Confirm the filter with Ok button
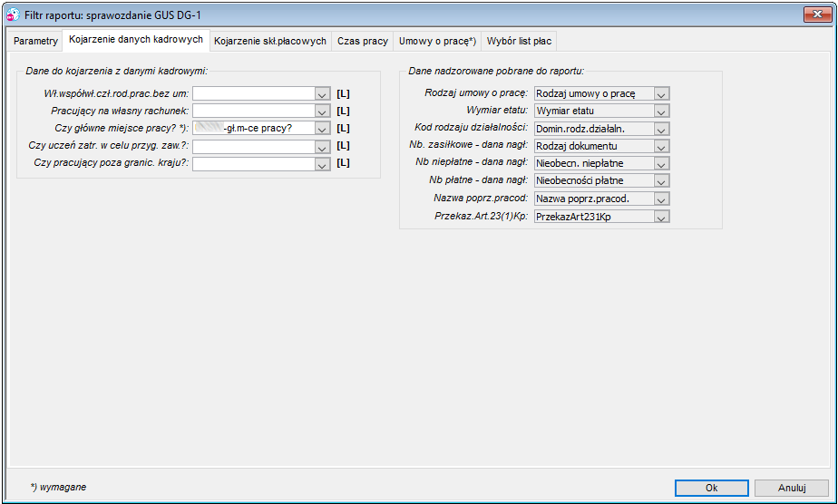Image resolution: width=838 pixels, height=504 pixels. [711, 488]
